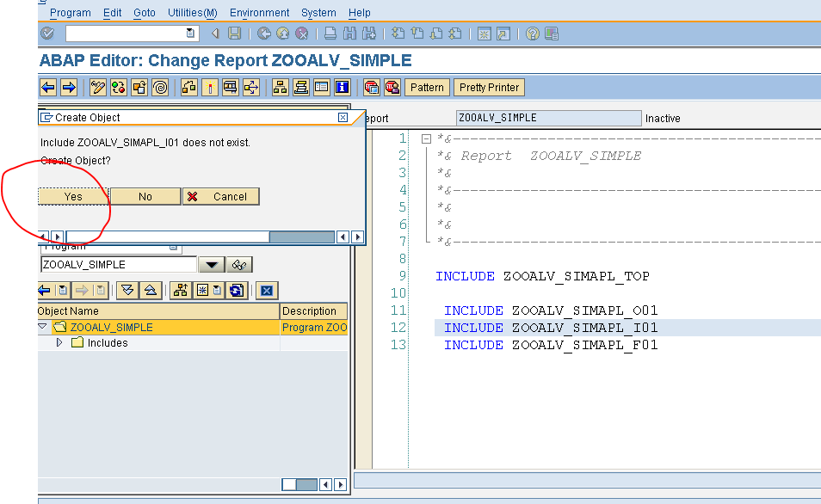The width and height of the screenshot is (821, 504).
Task: Click the Save diskette icon
Action: click(235, 34)
